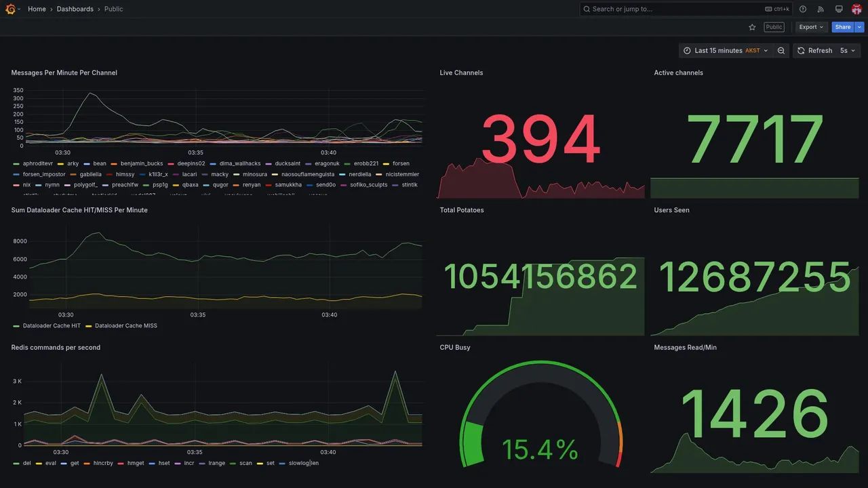Star this dashboard as favorite

752,27
